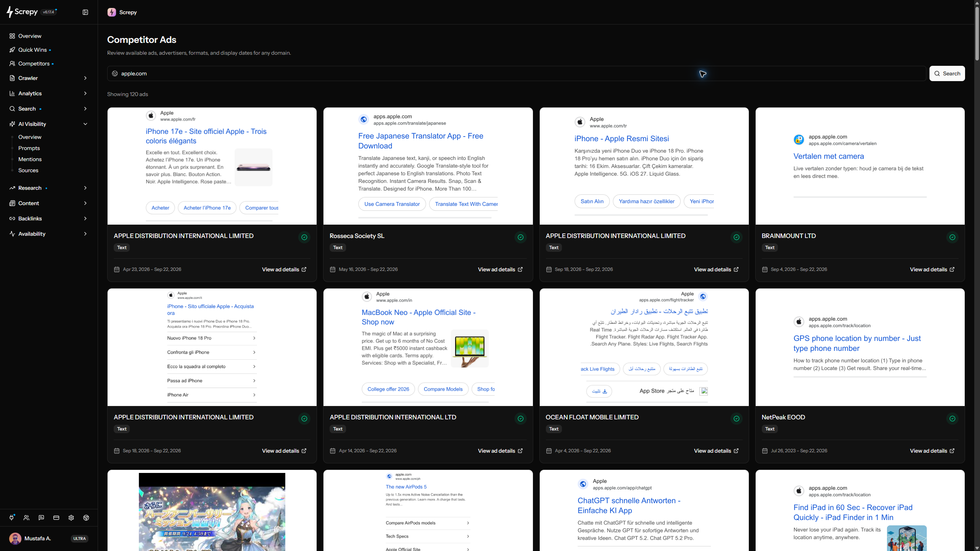The image size is (980, 551).
Task: Click the Satın Alın chip
Action: tap(592, 201)
